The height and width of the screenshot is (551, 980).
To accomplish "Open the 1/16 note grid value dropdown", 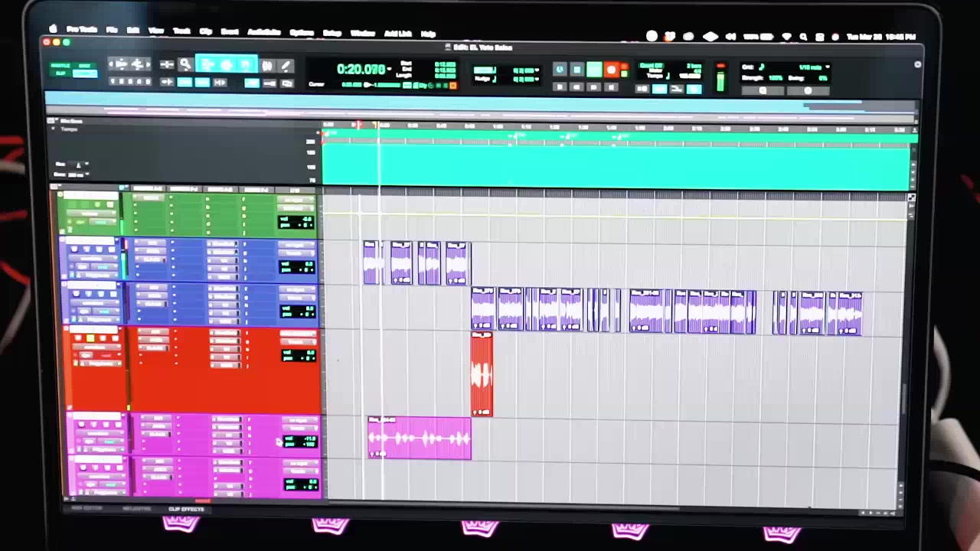I will (x=827, y=68).
